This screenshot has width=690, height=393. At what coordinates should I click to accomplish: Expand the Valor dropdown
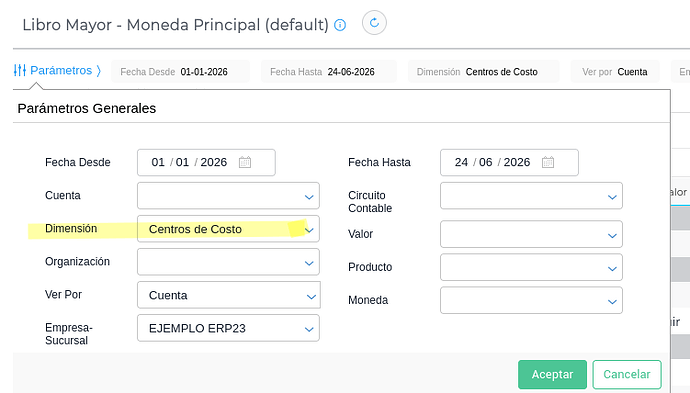[531, 234]
